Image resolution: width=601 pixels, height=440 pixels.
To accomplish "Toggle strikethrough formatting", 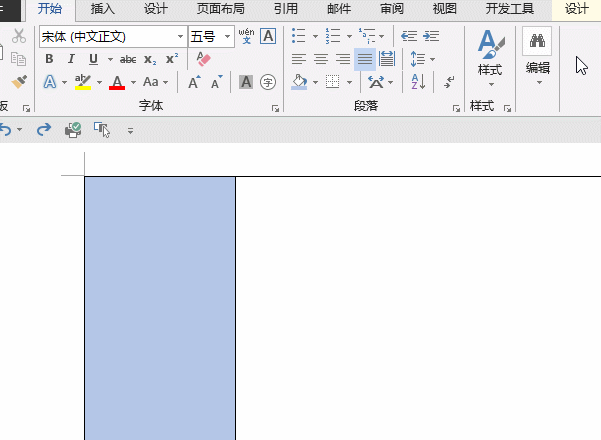I will pyautogui.click(x=128, y=59).
